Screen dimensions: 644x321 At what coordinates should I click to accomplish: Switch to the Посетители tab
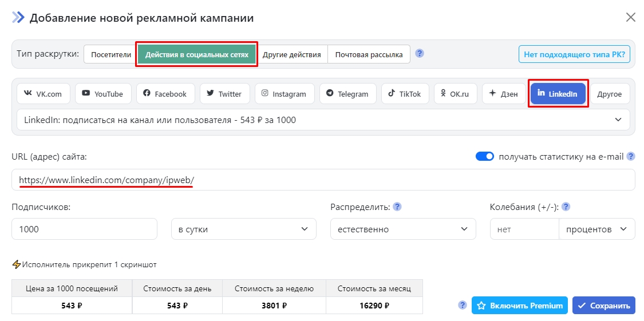coord(110,54)
